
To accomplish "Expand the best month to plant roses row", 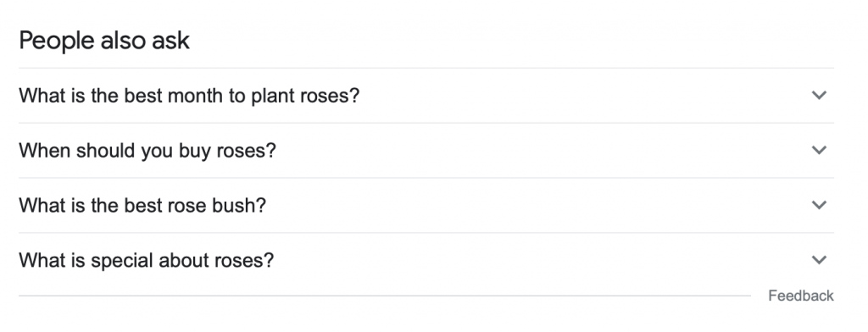I will coord(426,96).
